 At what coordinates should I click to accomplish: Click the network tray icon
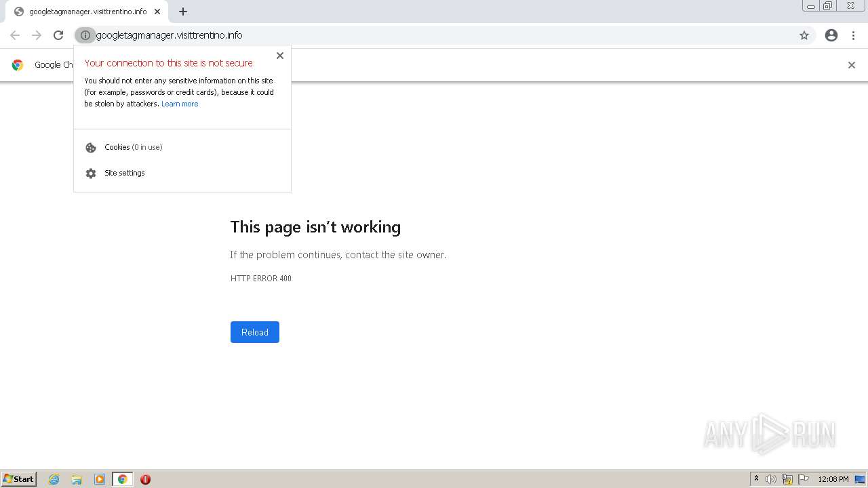tap(787, 479)
